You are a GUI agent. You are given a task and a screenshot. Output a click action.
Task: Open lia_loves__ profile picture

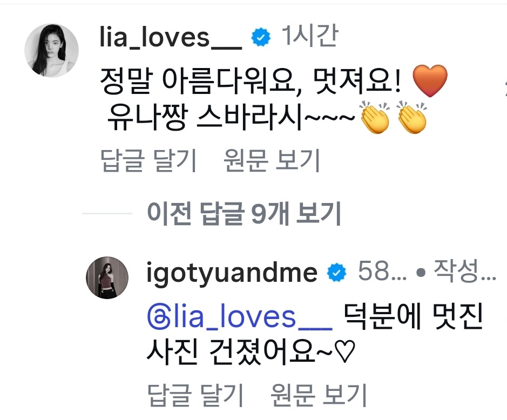pos(51,50)
